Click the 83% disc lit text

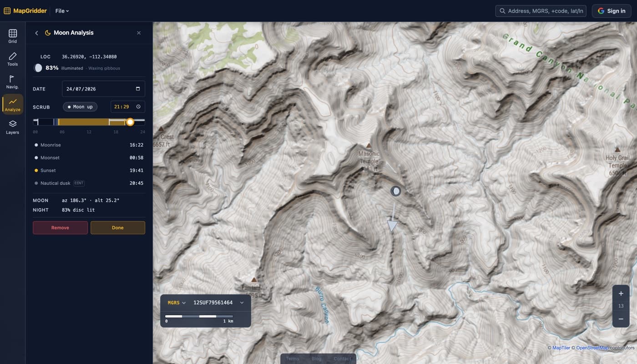coord(78,210)
